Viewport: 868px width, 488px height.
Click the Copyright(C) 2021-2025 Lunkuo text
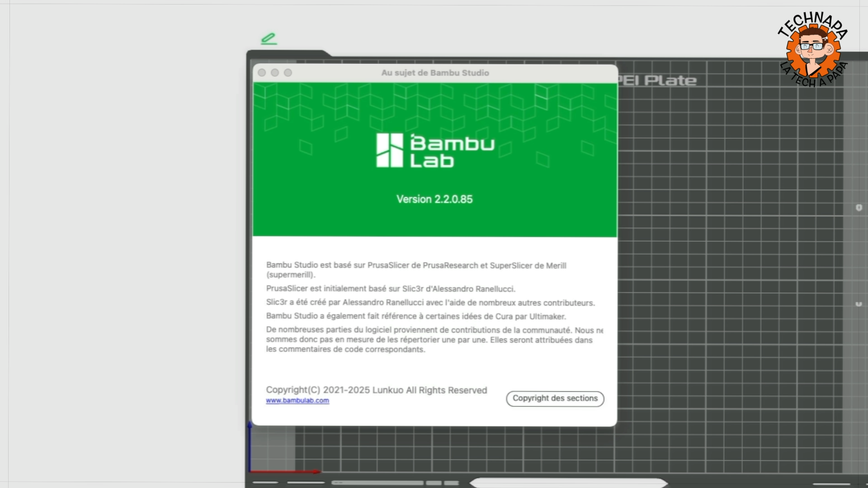[376, 390]
